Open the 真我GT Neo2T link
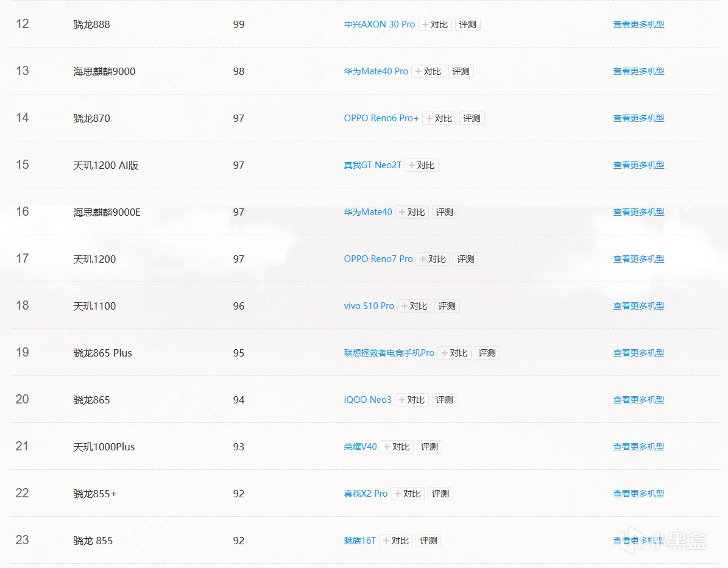Image resolution: width=728 pixels, height=568 pixels. [372, 165]
